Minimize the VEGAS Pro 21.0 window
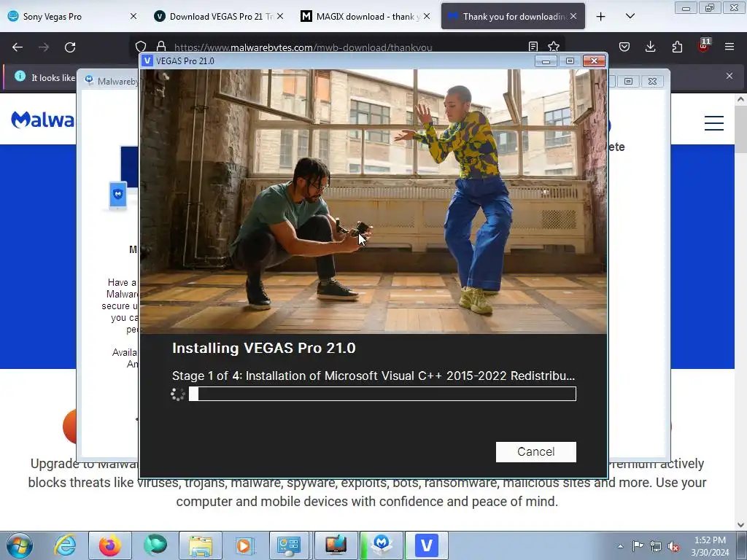The image size is (747, 560). click(x=546, y=61)
